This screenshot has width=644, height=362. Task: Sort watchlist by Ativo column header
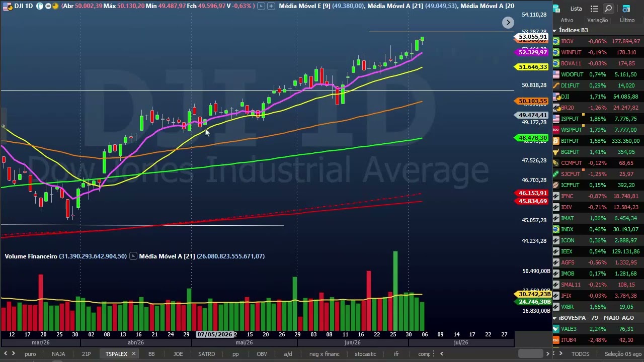pos(567,20)
